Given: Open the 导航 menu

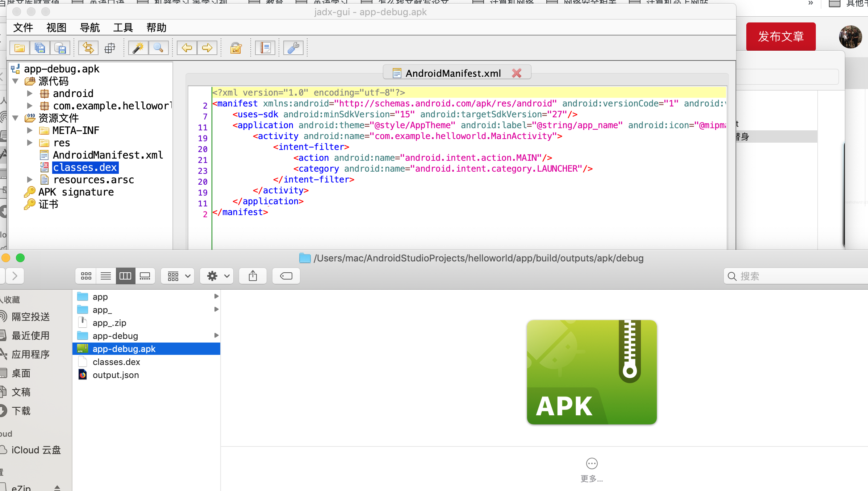Looking at the screenshot, I should [89, 28].
